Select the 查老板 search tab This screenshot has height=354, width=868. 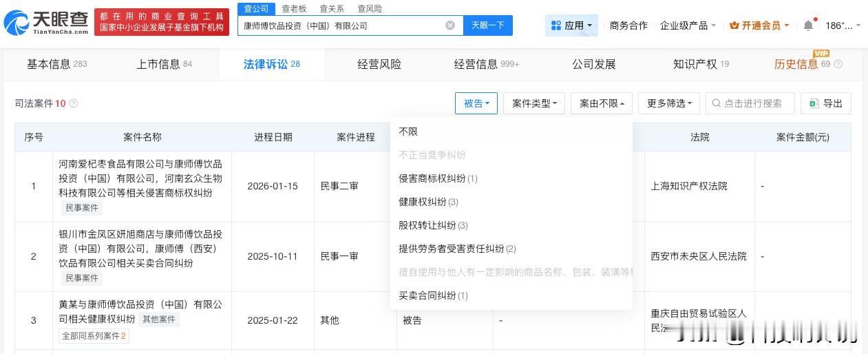294,8
